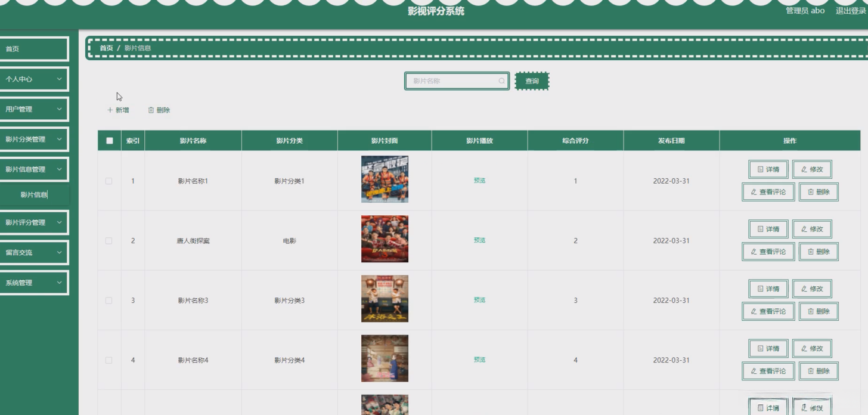Click the plus icon of 新增
Screen dimensions: 868x415
(110, 110)
